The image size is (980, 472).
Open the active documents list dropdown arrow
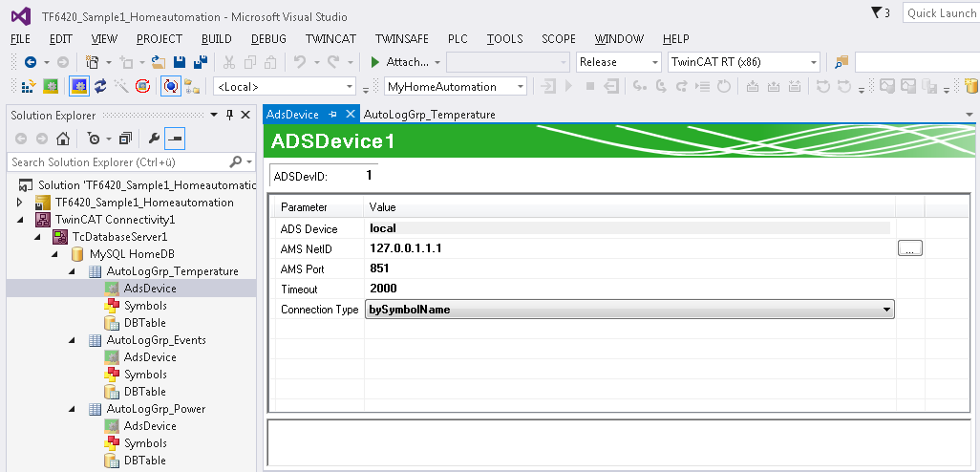click(x=970, y=115)
